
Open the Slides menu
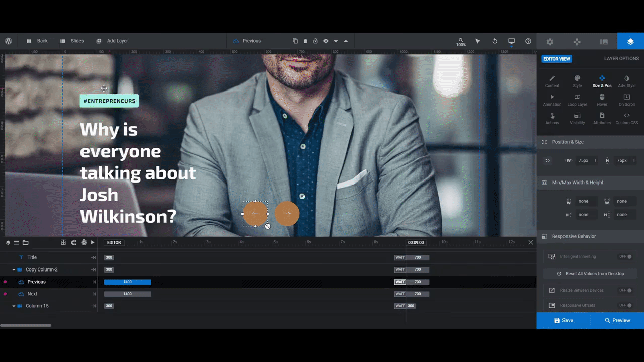tap(72, 41)
